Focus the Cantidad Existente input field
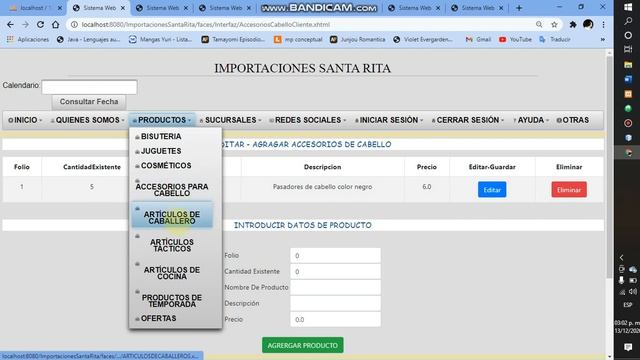The height and width of the screenshot is (360, 640). 335,271
